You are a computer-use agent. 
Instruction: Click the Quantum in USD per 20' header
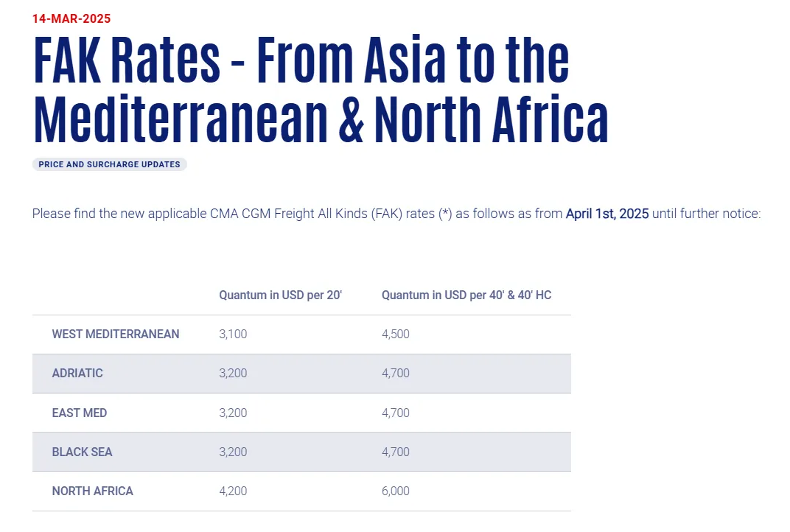click(280, 295)
